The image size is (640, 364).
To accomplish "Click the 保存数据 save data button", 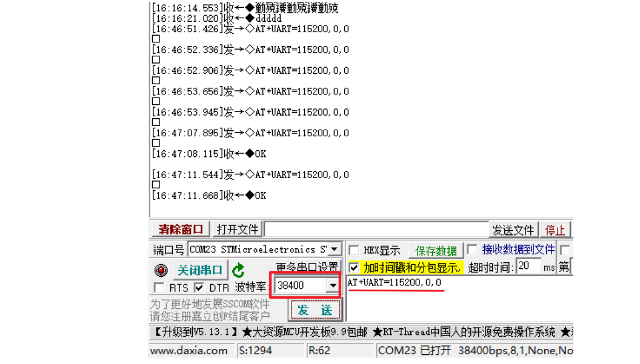I will [436, 250].
